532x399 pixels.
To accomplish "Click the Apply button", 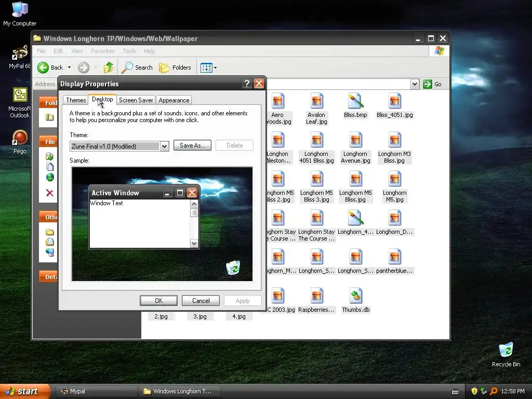I will point(243,301).
